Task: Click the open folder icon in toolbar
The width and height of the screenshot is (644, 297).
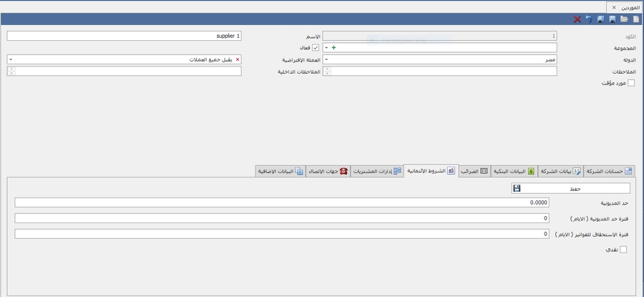Action: point(625,19)
